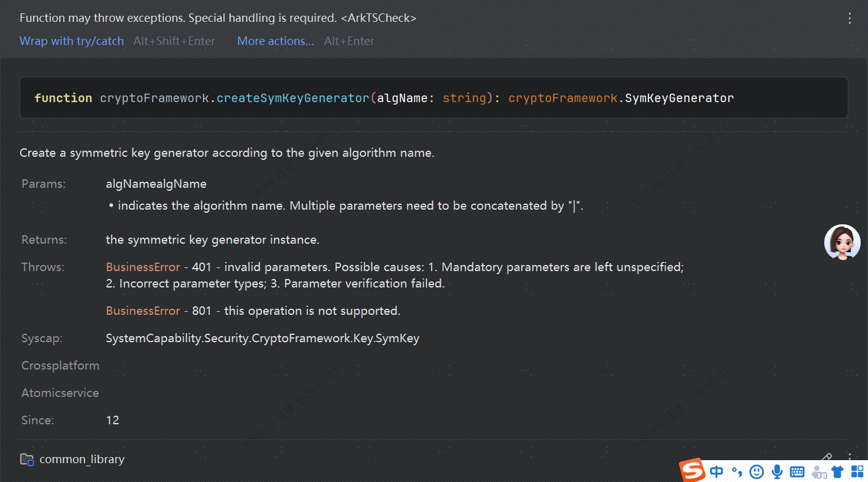
Task: Click the BusinessError link for 801
Action: (x=143, y=311)
